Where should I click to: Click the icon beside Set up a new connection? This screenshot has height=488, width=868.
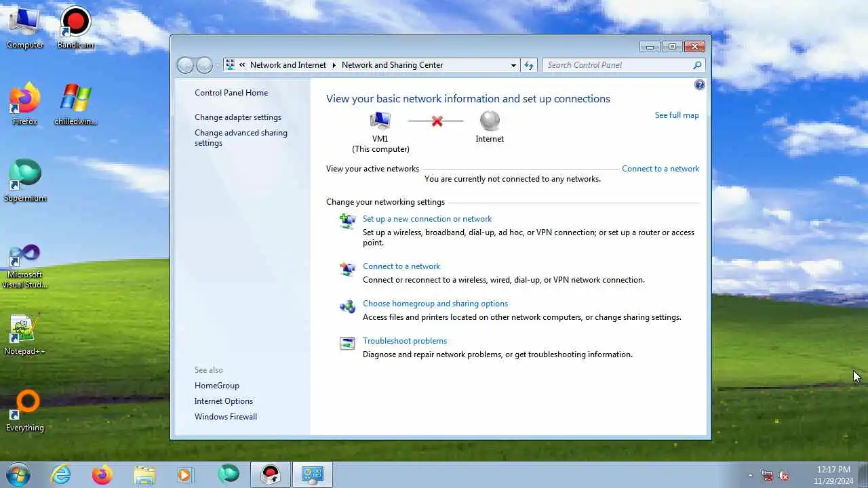pyautogui.click(x=347, y=221)
